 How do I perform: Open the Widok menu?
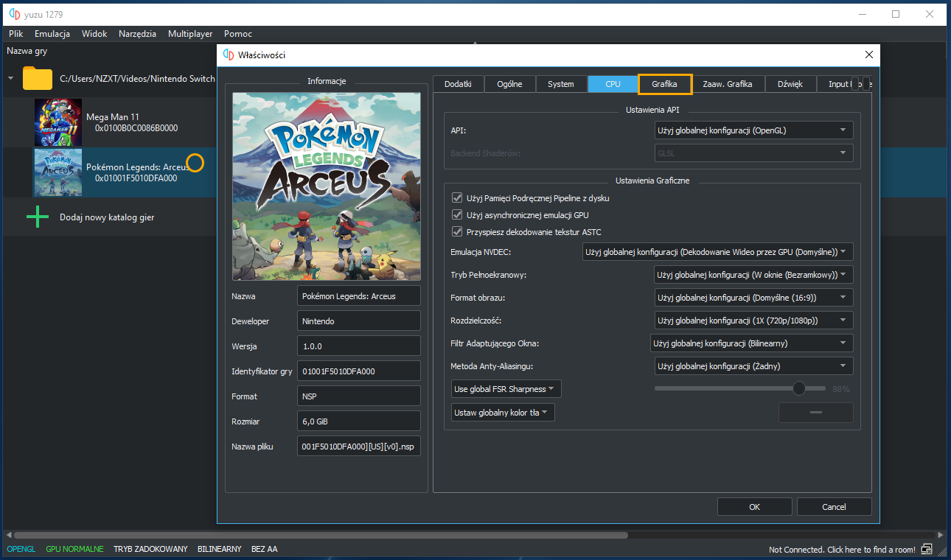pos(94,34)
